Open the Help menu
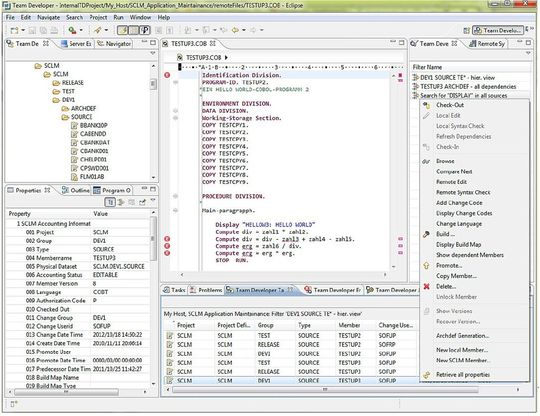 click(164, 17)
